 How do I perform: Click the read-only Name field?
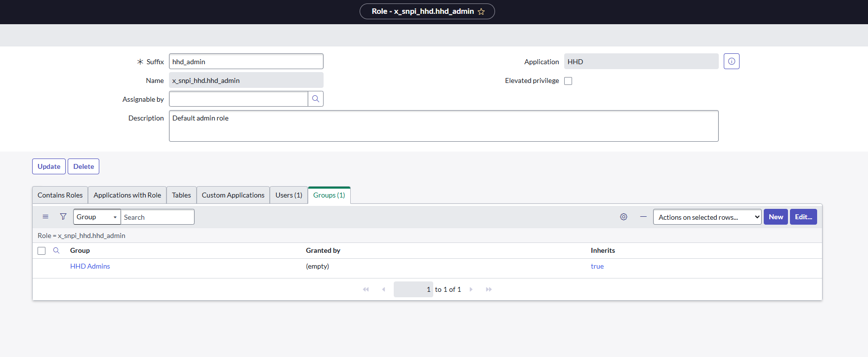click(x=246, y=80)
